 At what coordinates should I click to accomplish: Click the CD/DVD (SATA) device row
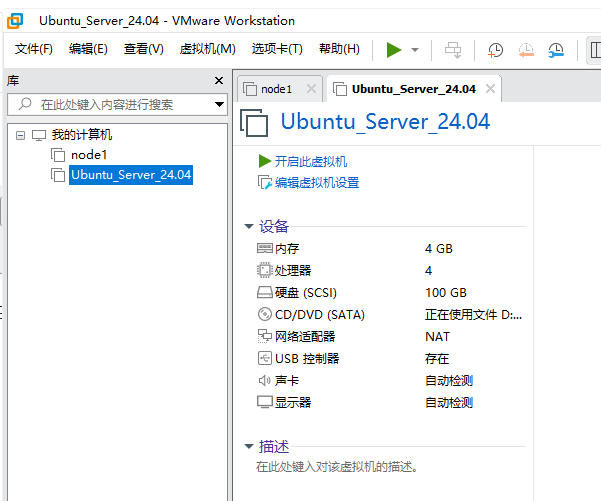(x=390, y=315)
